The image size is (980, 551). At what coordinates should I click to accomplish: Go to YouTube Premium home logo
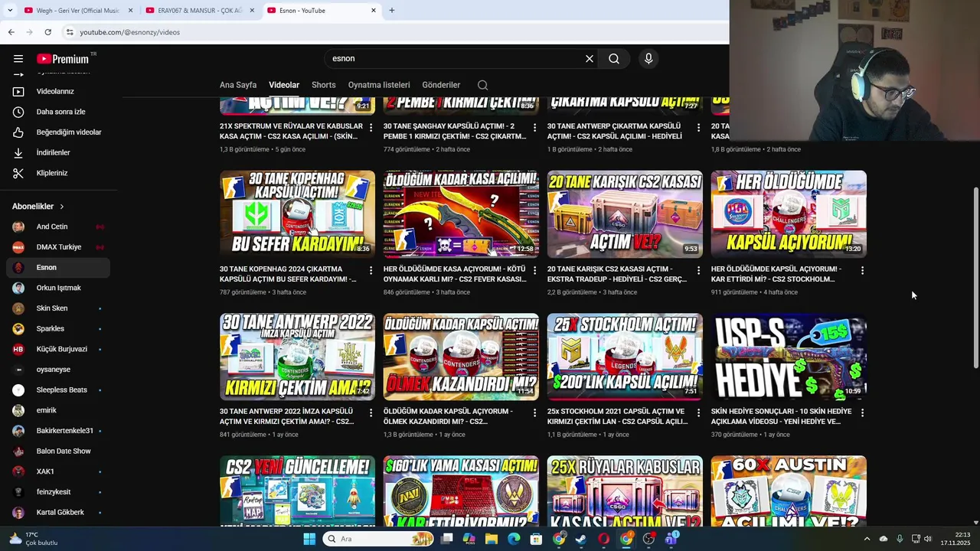tap(63, 59)
